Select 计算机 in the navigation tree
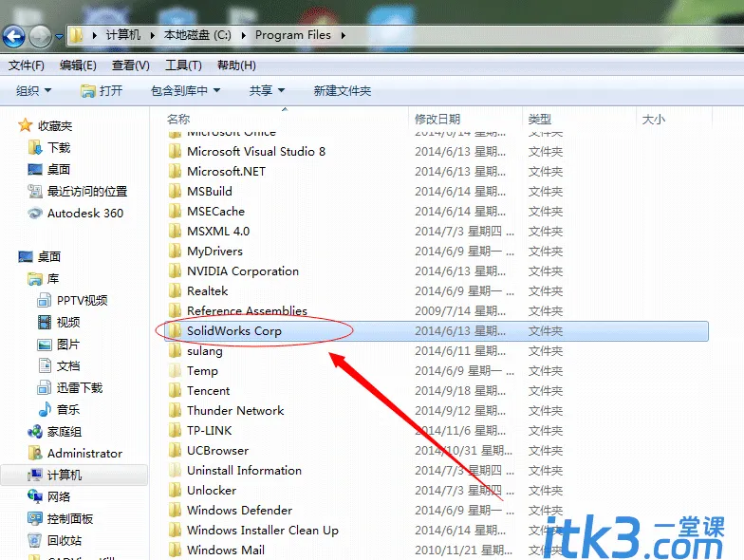 pyautogui.click(x=74, y=475)
